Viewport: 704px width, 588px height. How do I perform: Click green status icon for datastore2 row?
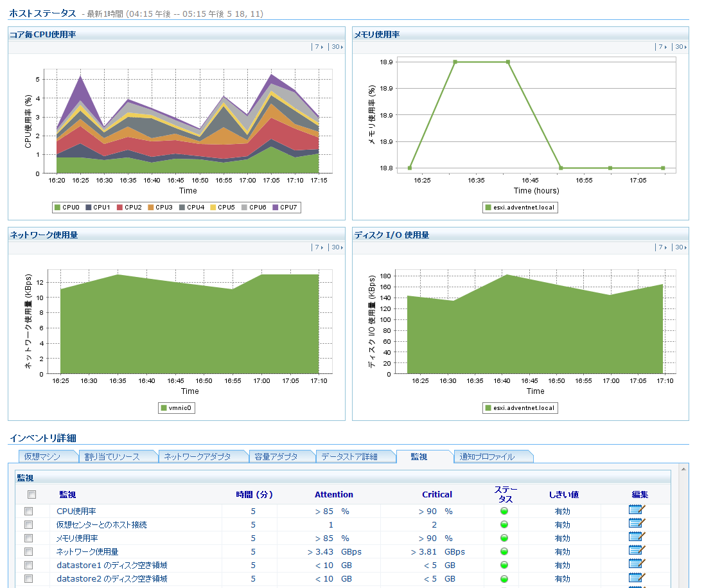(504, 578)
